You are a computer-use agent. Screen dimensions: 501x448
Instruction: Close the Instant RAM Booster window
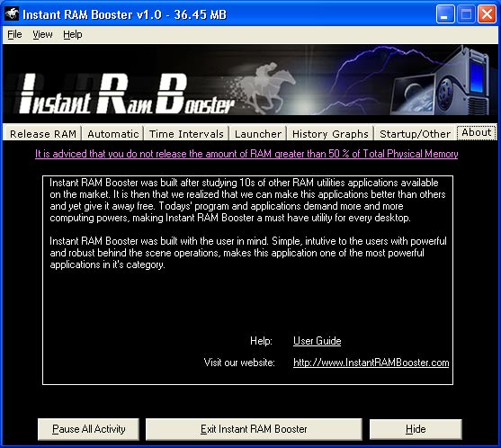tap(487, 14)
